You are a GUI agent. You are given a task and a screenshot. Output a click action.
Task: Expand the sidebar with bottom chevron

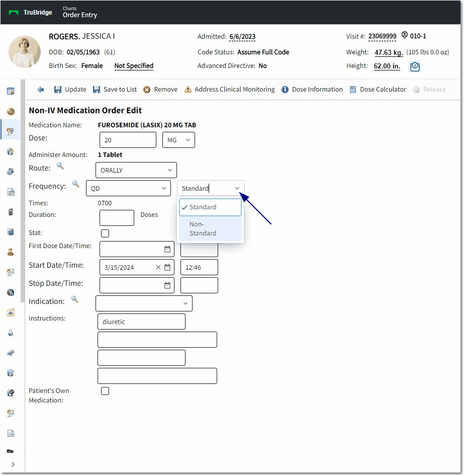13,464
